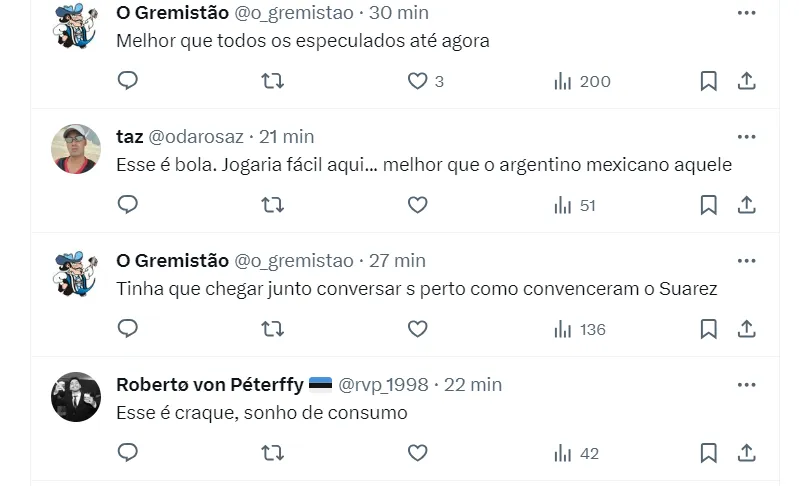The width and height of the screenshot is (799, 486).
Task: Reply to taz's tweet
Action: pyautogui.click(x=128, y=205)
